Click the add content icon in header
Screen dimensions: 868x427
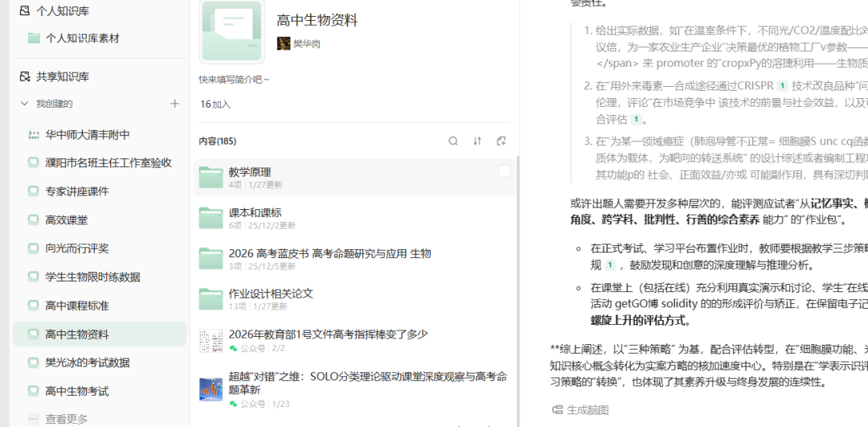[502, 142]
